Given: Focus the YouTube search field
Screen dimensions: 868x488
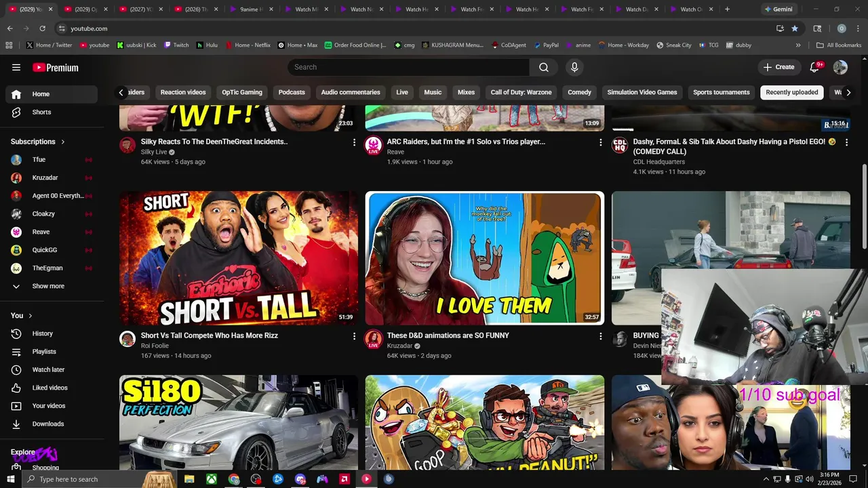Looking at the screenshot, I should click(x=408, y=67).
